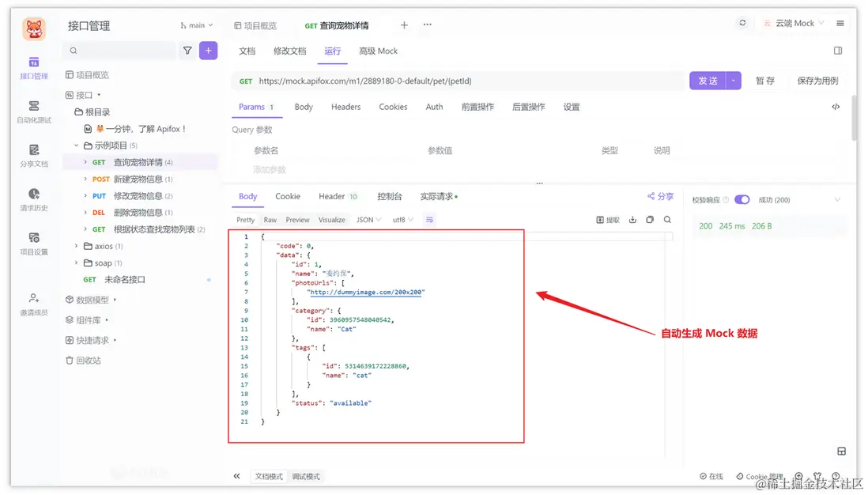Viewport: 868px width, 495px height.
Task: Open the response Cookie tab
Action: [288, 197]
